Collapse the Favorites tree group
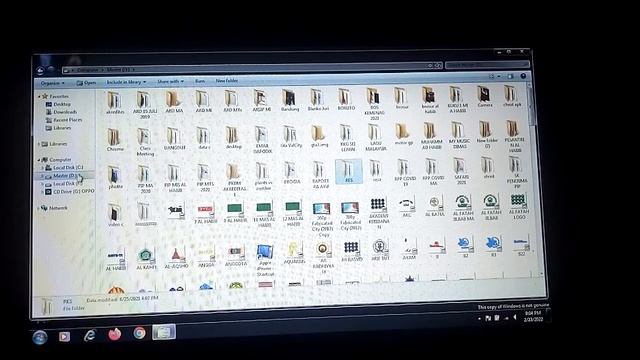The height and width of the screenshot is (360, 640). click(x=40, y=97)
